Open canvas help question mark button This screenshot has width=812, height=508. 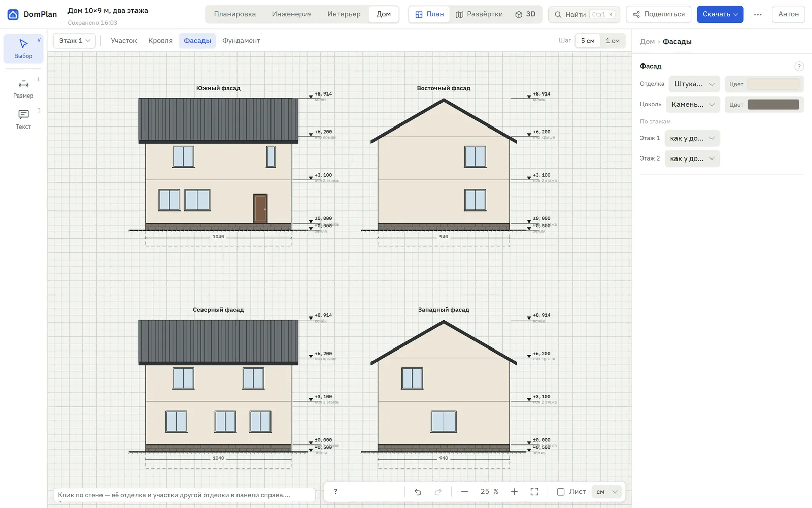[335, 492]
